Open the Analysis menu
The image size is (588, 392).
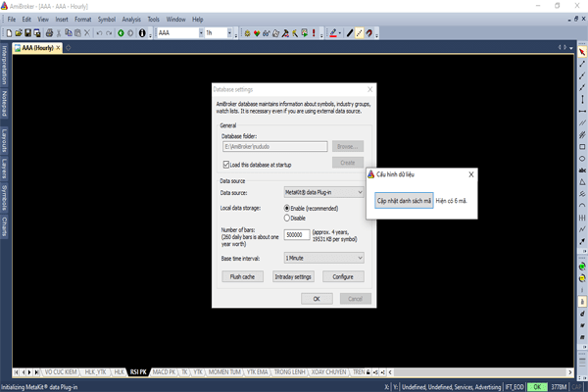click(x=131, y=20)
